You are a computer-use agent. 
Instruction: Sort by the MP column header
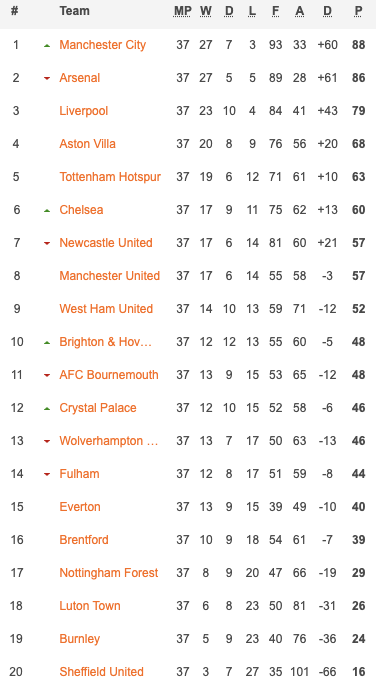(x=183, y=11)
